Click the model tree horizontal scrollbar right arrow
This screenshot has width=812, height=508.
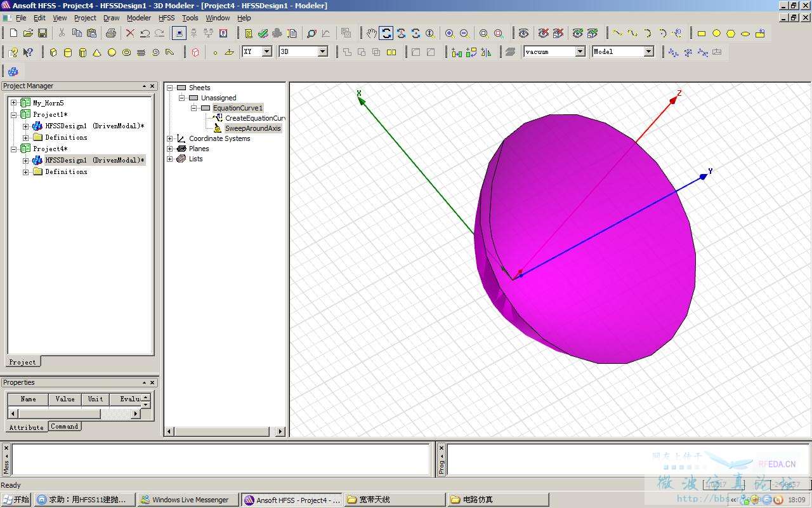280,432
